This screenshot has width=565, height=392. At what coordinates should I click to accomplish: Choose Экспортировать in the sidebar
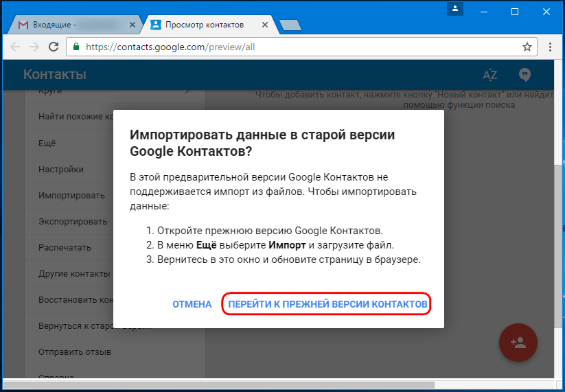pyautogui.click(x=73, y=222)
